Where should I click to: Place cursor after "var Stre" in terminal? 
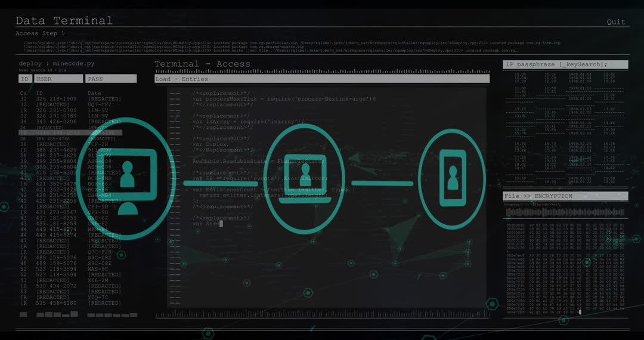(221, 224)
